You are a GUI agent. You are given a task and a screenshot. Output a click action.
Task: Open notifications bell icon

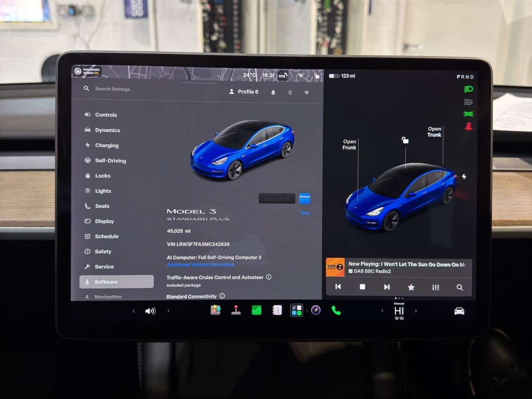[x=273, y=92]
